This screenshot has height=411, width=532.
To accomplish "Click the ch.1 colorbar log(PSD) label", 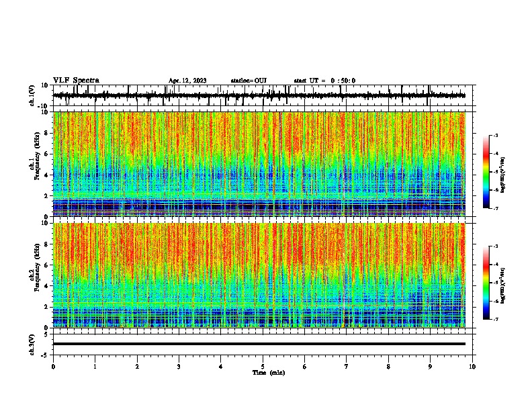I will pos(503,175).
